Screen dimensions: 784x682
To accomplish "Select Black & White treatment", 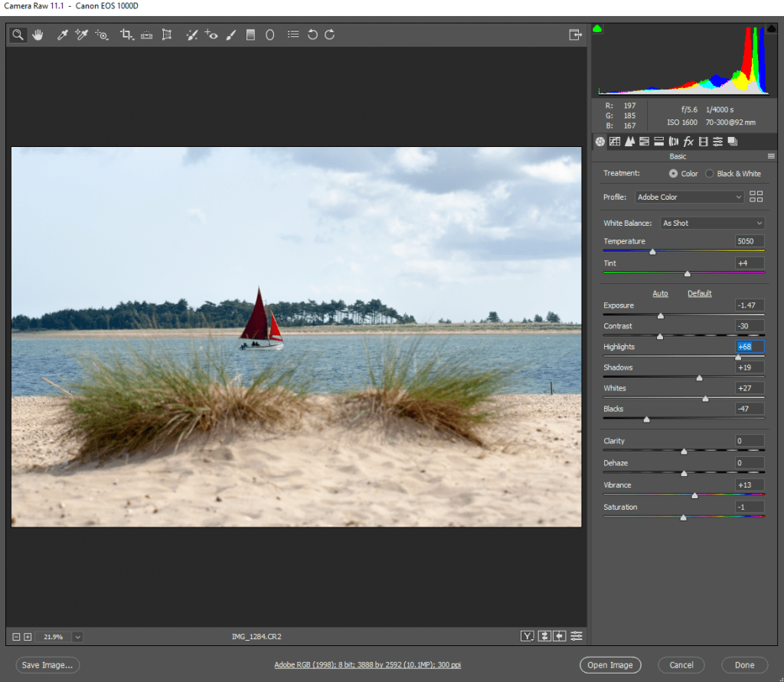I will coord(710,174).
